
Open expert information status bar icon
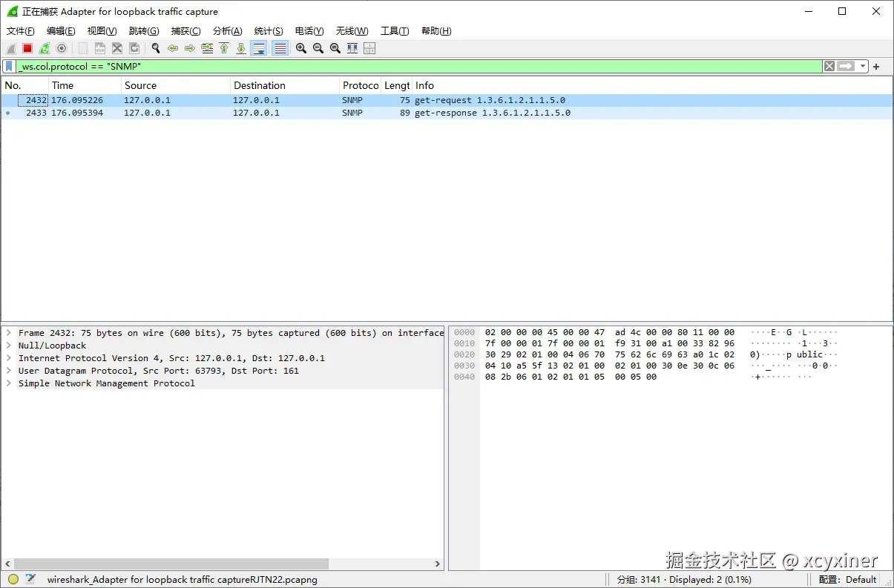click(x=13, y=579)
